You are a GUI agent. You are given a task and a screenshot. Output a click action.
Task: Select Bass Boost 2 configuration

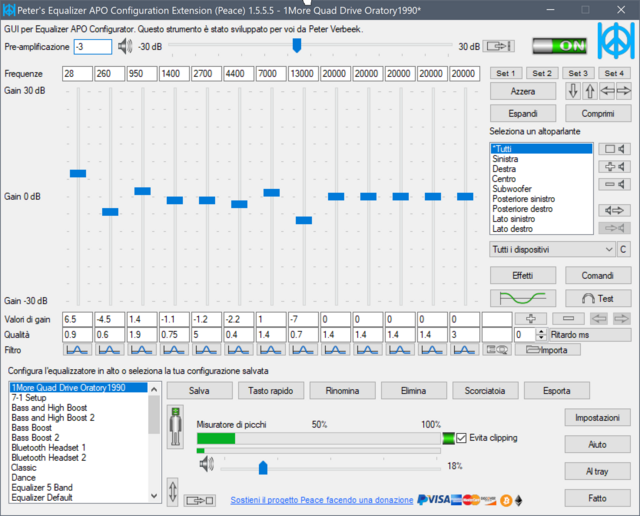tap(78, 438)
